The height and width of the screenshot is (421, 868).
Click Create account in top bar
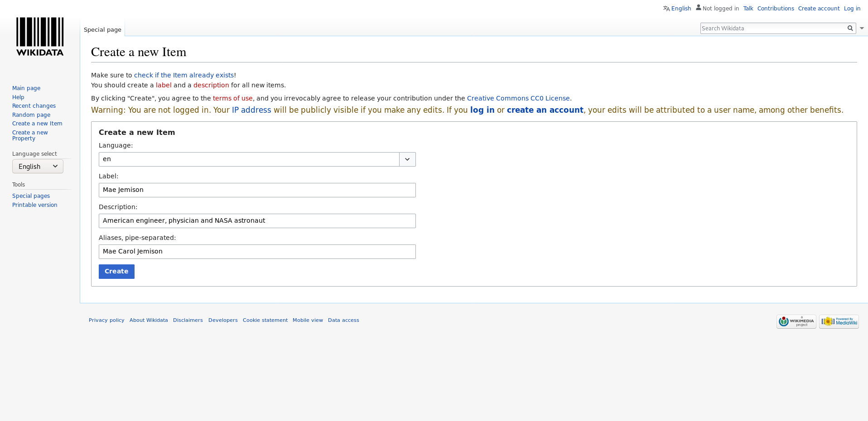819,9
